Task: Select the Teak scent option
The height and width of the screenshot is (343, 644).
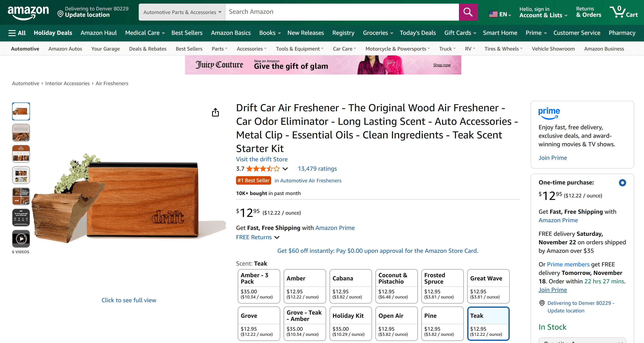Action: (x=488, y=323)
